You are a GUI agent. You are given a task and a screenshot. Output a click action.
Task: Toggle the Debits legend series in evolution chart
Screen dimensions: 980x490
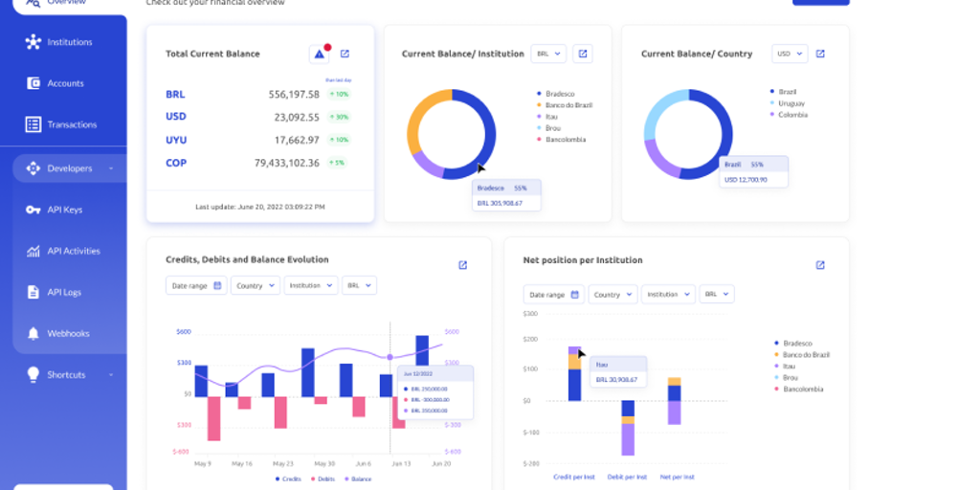pos(323,479)
